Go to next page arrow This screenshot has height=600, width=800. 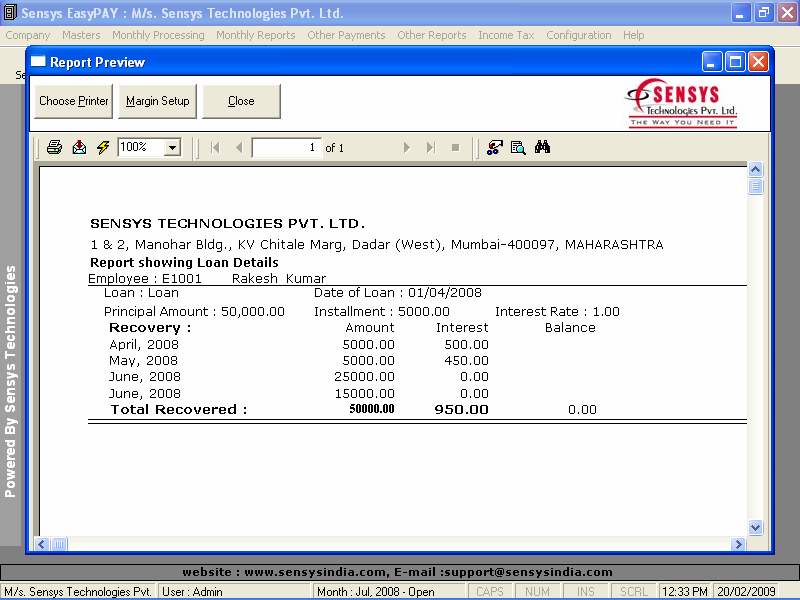coord(407,148)
